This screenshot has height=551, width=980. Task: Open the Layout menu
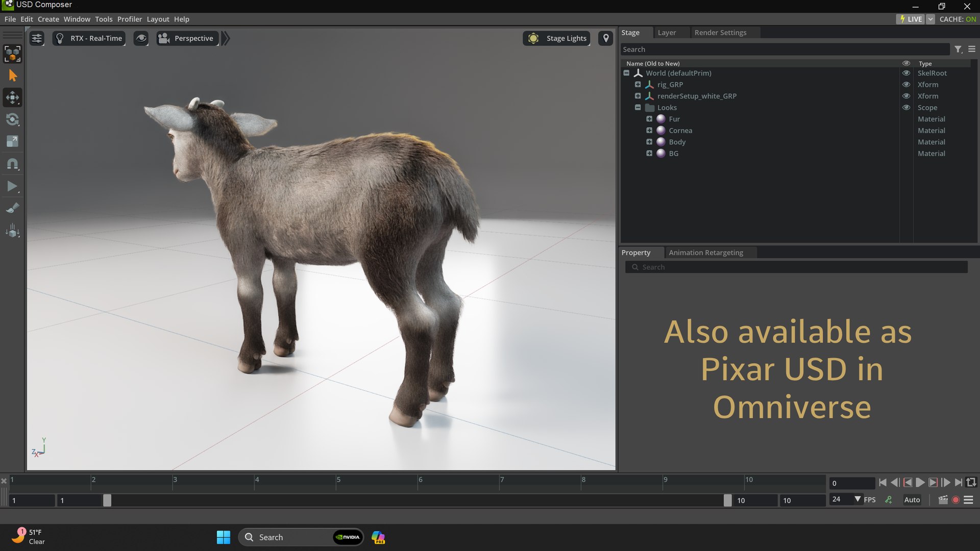point(158,19)
